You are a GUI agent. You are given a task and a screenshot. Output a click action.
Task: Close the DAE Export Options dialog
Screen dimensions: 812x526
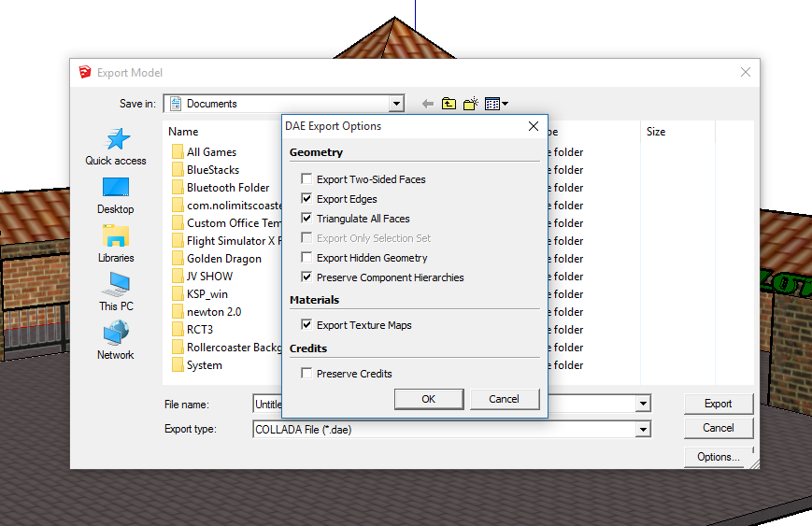[534, 126]
